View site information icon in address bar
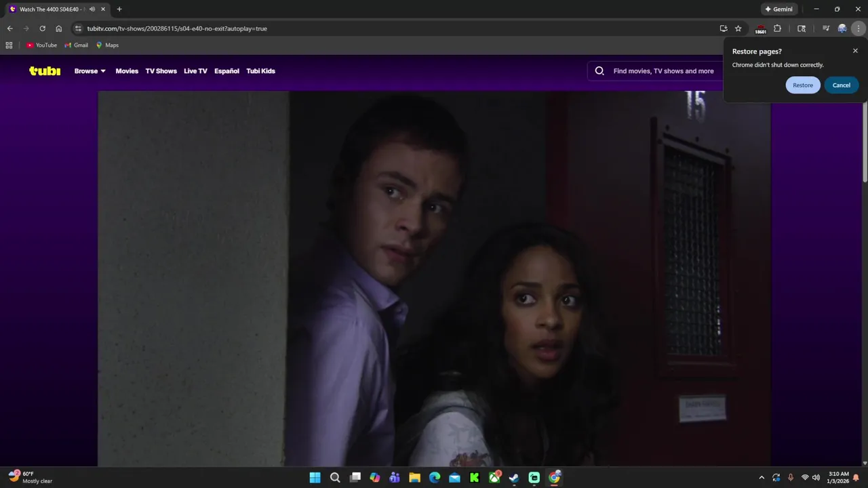Screen dimensions: 868x488 78,28
